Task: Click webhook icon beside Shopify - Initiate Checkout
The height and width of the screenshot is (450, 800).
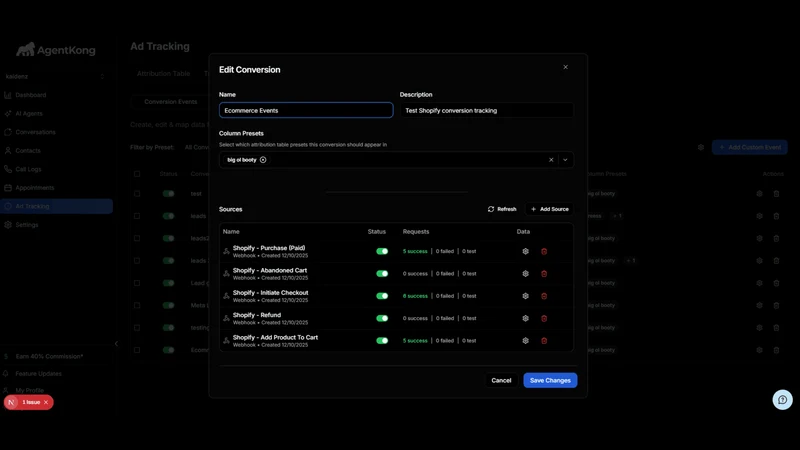Action: coord(227,296)
